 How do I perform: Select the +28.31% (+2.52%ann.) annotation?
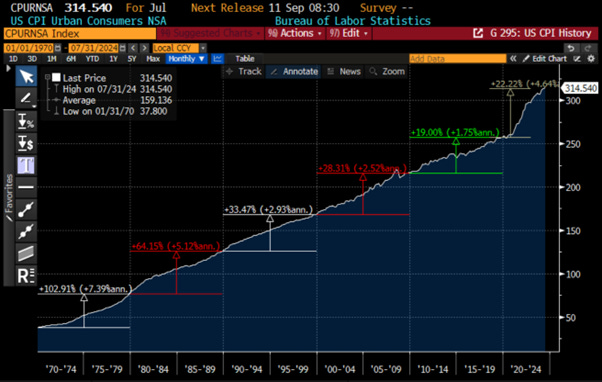coord(362,169)
